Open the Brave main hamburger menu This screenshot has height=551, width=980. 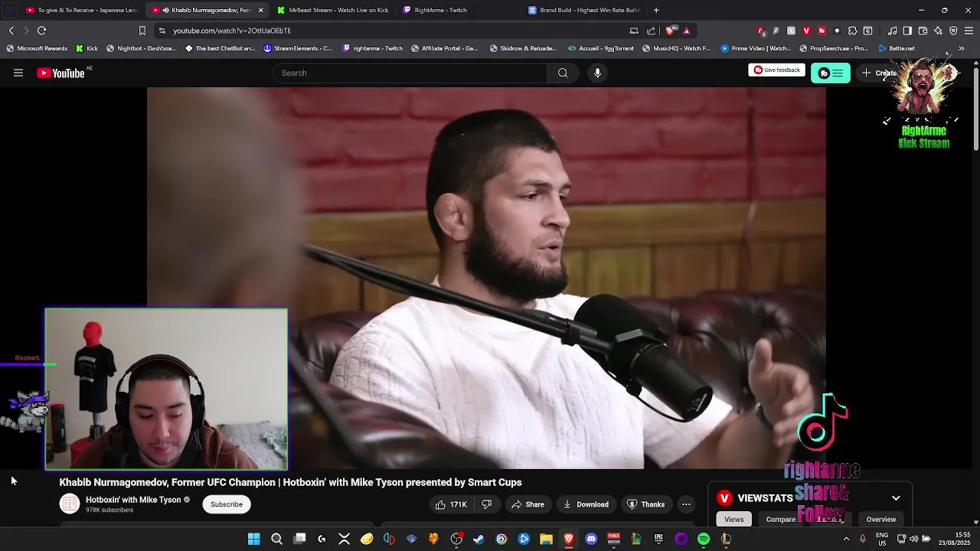969,31
